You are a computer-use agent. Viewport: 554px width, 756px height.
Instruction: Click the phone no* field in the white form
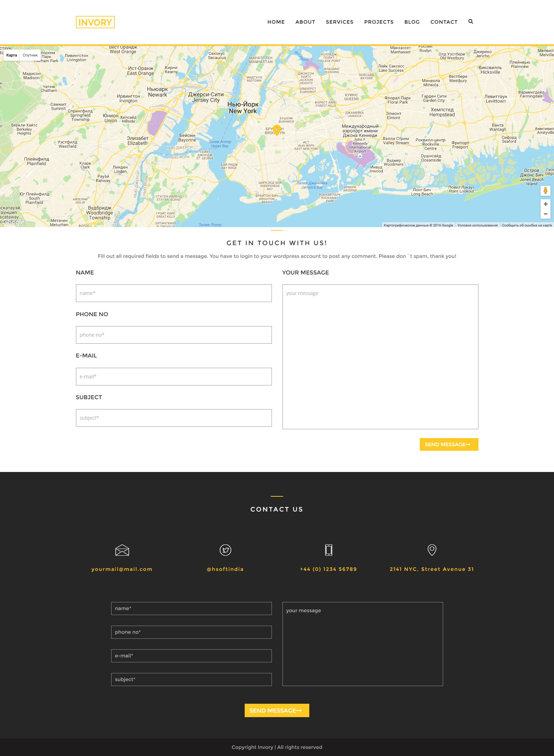click(x=174, y=335)
